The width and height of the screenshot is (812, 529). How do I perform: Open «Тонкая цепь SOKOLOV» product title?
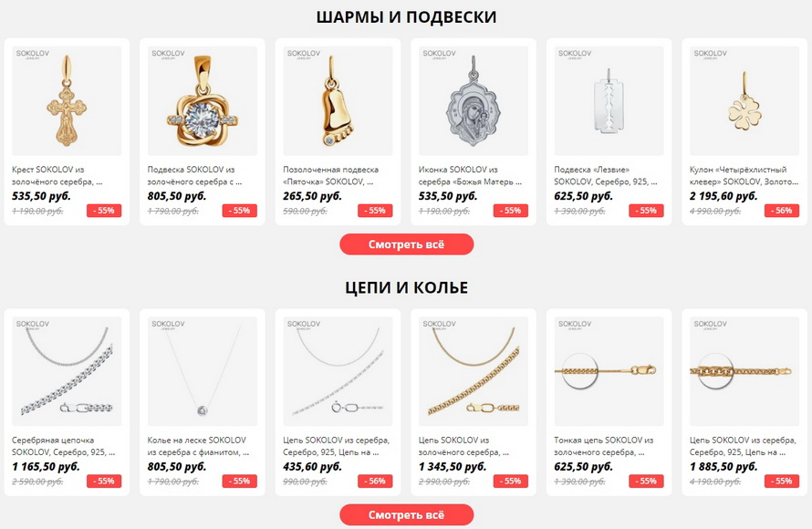point(604,446)
